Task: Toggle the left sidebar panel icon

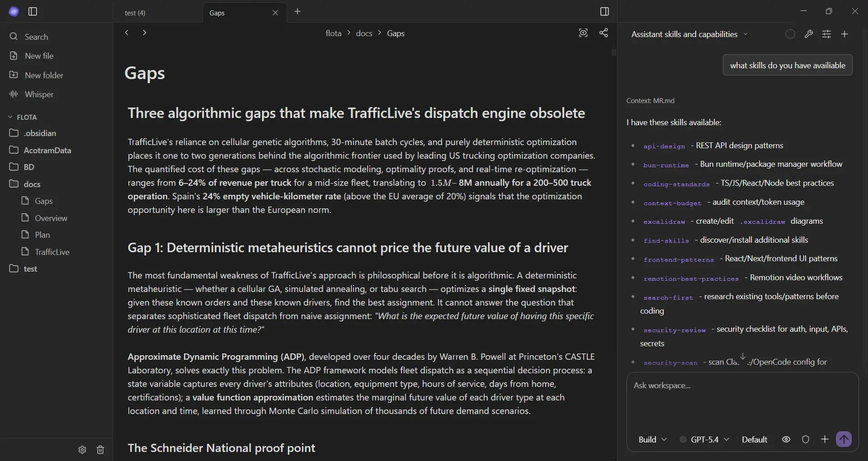Action: click(33, 12)
